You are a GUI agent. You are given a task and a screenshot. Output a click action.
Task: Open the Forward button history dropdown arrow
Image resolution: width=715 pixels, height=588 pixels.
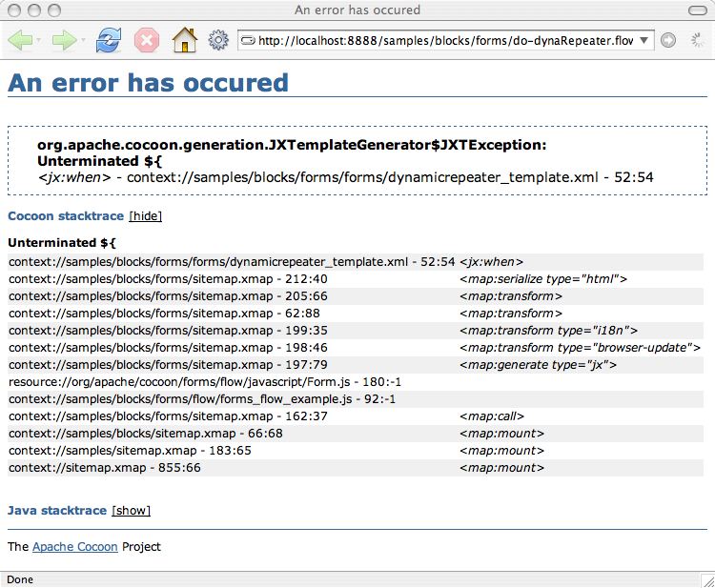tap(83, 41)
